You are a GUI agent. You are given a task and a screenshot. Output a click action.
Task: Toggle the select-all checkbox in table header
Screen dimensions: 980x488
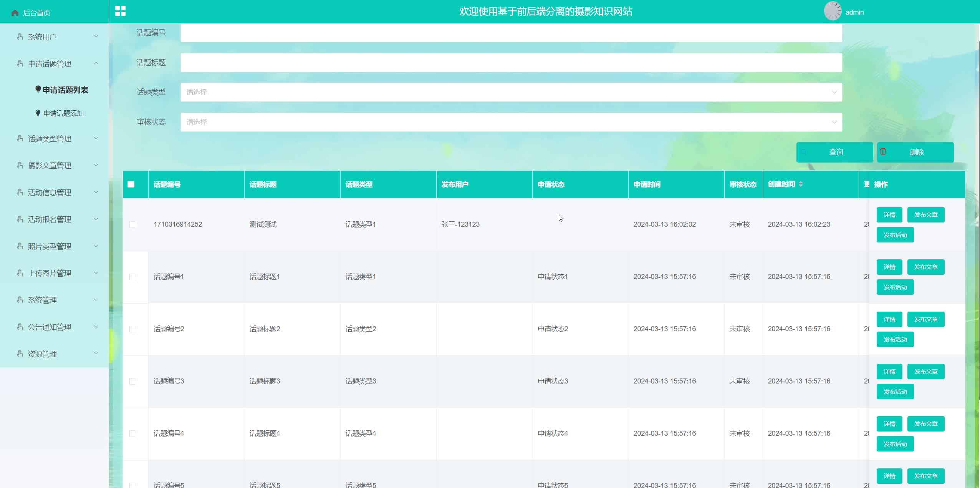pos(131,184)
